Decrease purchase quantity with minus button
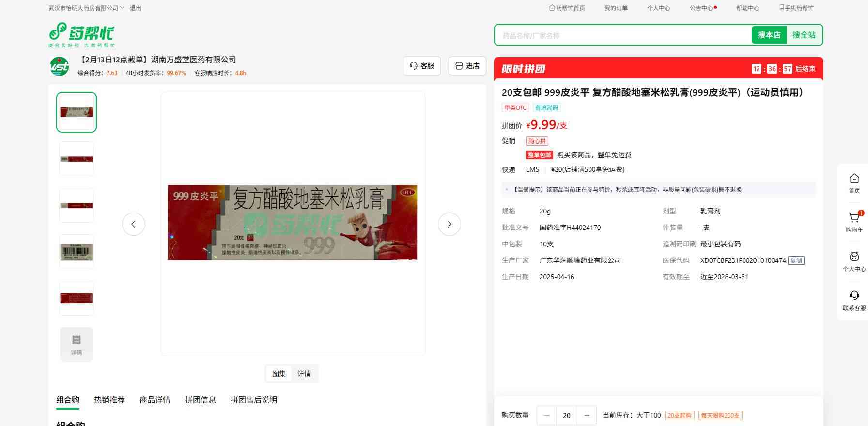The image size is (868, 426). coord(547,415)
